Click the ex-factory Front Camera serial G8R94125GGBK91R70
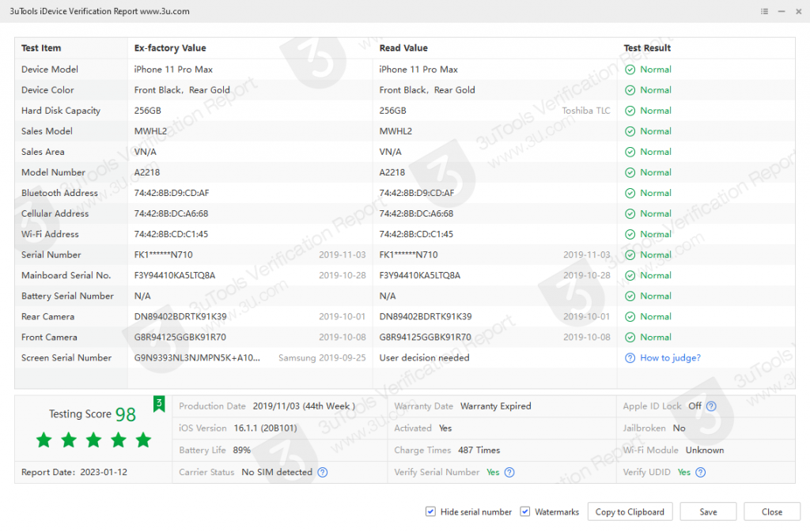 [180, 337]
